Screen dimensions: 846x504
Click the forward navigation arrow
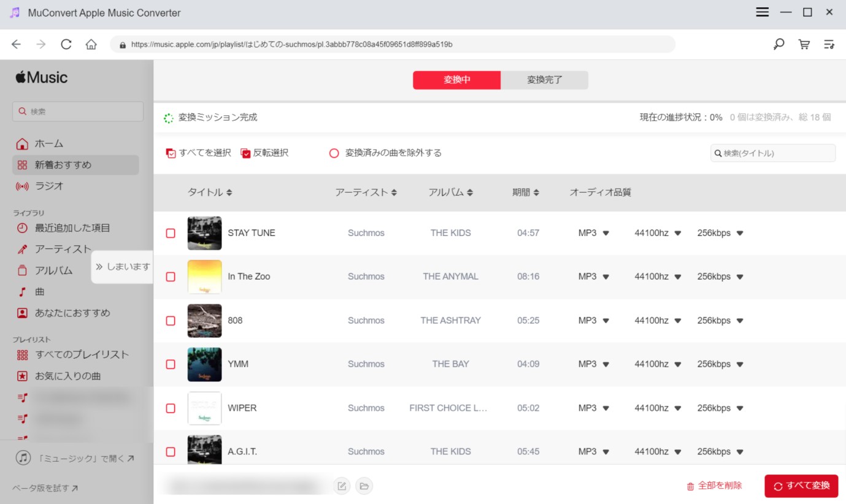point(41,44)
